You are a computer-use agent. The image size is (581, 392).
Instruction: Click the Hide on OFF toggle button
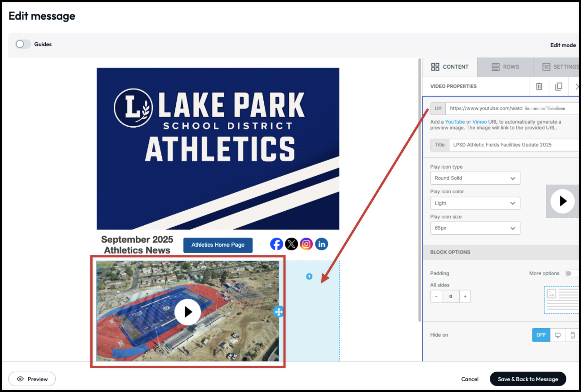tap(541, 335)
